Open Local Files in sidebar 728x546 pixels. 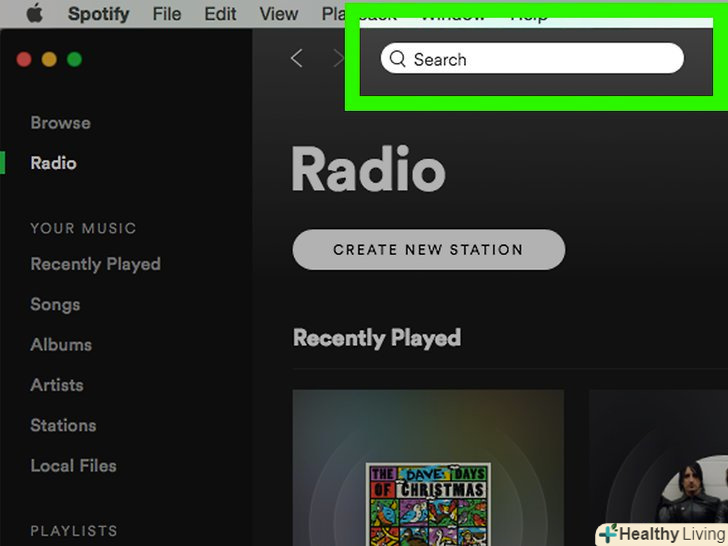coord(73,466)
